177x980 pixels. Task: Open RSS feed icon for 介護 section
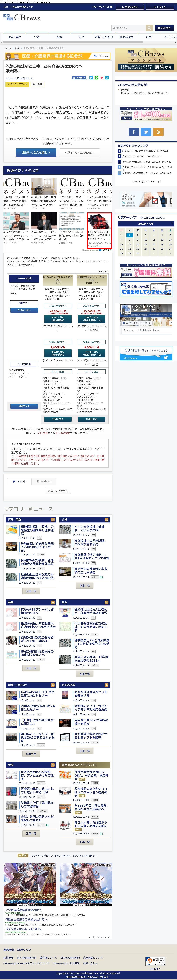[107, 519]
